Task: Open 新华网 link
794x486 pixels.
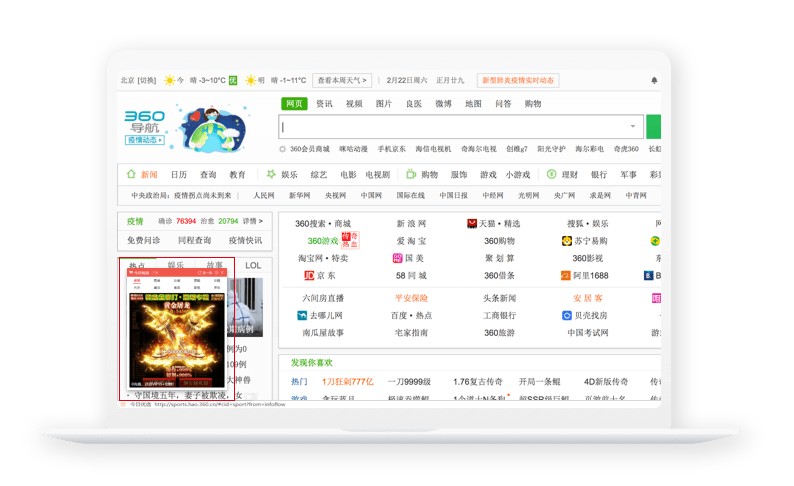Action: (x=299, y=195)
